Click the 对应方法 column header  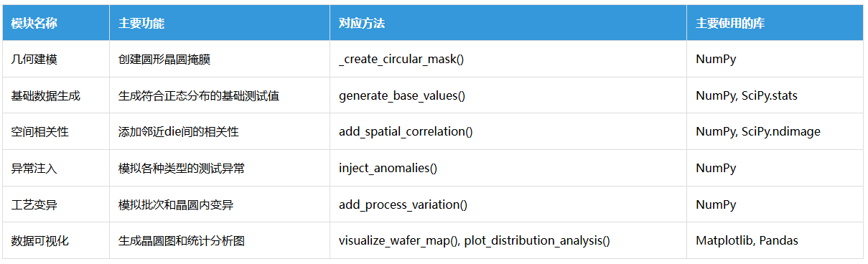[508, 23]
